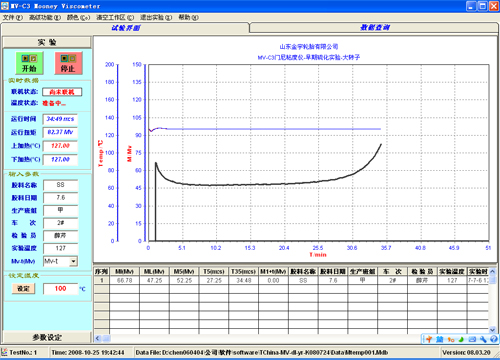
Task: Click the 设定 temperature set button
Action: (23, 289)
